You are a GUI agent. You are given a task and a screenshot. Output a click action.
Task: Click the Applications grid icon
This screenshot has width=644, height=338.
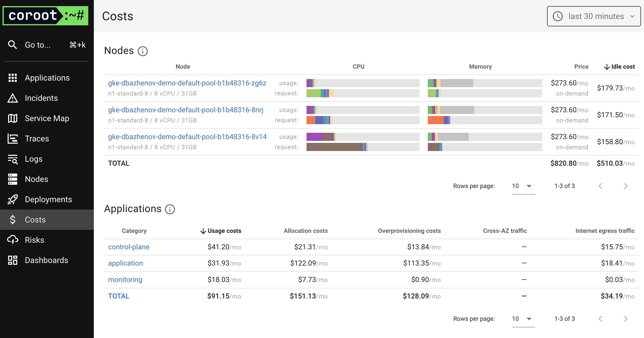coord(12,78)
